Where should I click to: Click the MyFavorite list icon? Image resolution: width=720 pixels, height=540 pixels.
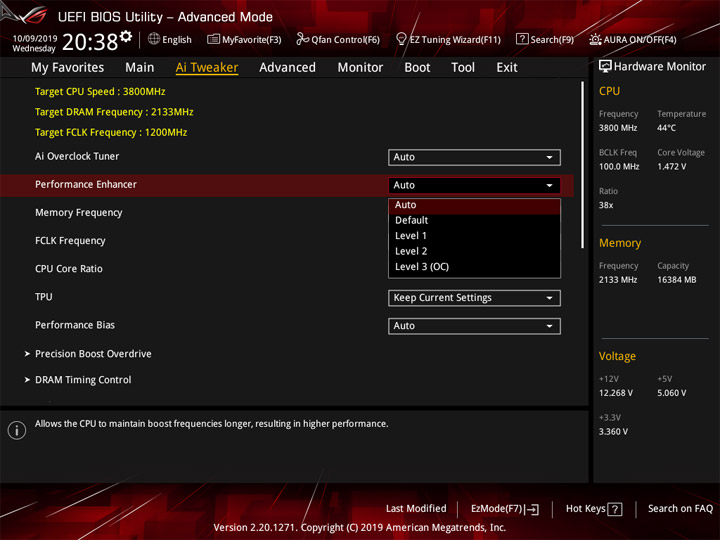(213, 39)
